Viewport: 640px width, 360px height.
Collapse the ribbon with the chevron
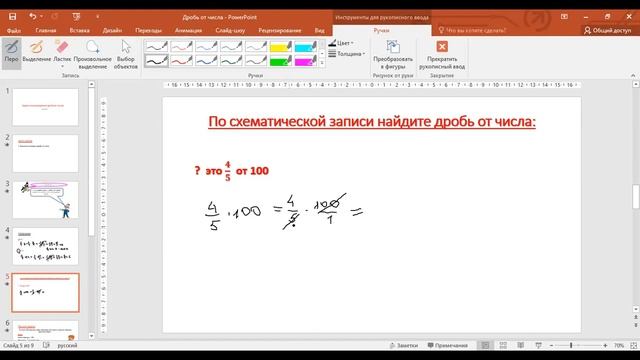(x=633, y=76)
